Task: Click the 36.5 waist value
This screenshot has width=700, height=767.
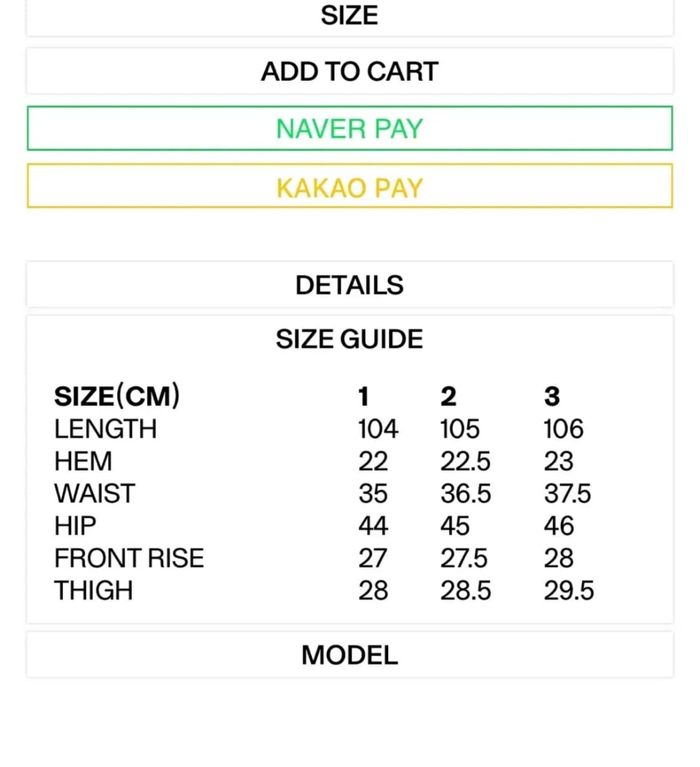Action: [465, 494]
